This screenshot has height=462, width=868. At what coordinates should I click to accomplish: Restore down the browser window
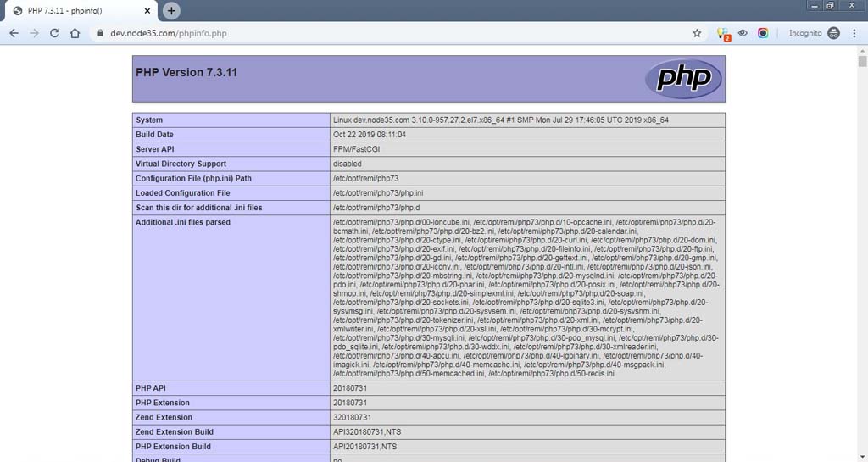[830, 6]
